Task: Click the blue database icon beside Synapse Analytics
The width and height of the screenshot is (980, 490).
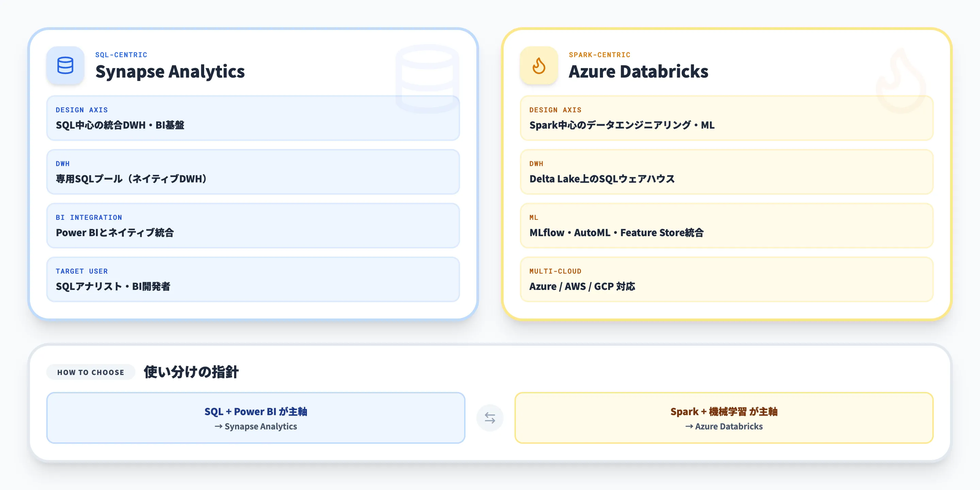Action: pos(65,65)
